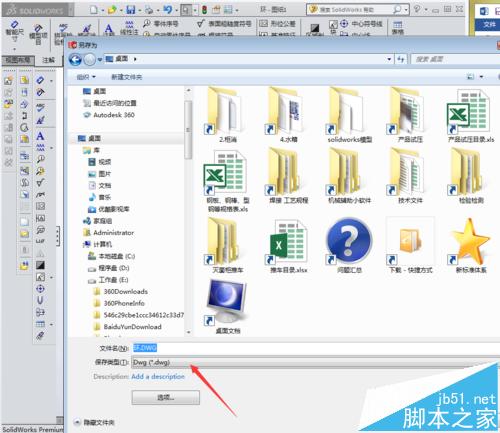Screen dimensions: 500x433
Task: Open the recent locations arrow beside Back/Forward
Action: (x=100, y=60)
